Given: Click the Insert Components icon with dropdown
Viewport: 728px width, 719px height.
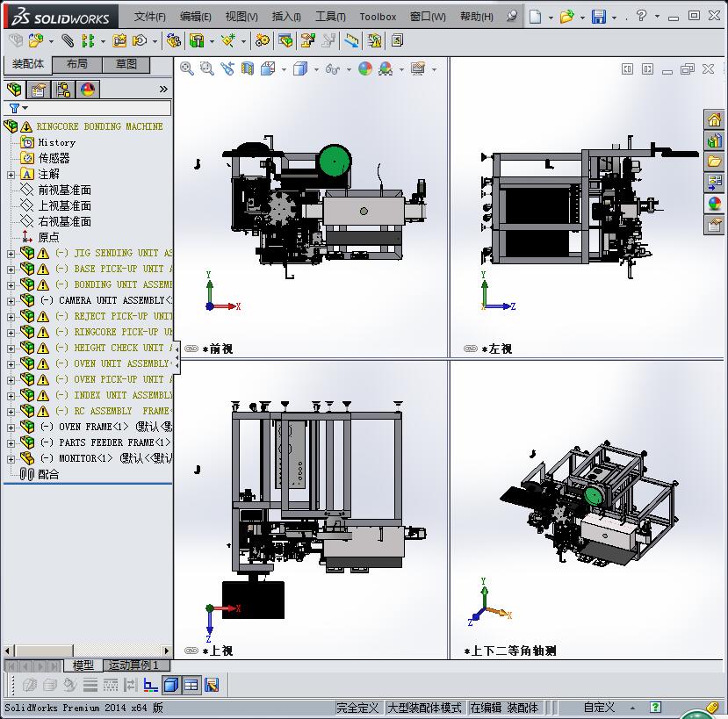Looking at the screenshot, I should (x=36, y=41).
